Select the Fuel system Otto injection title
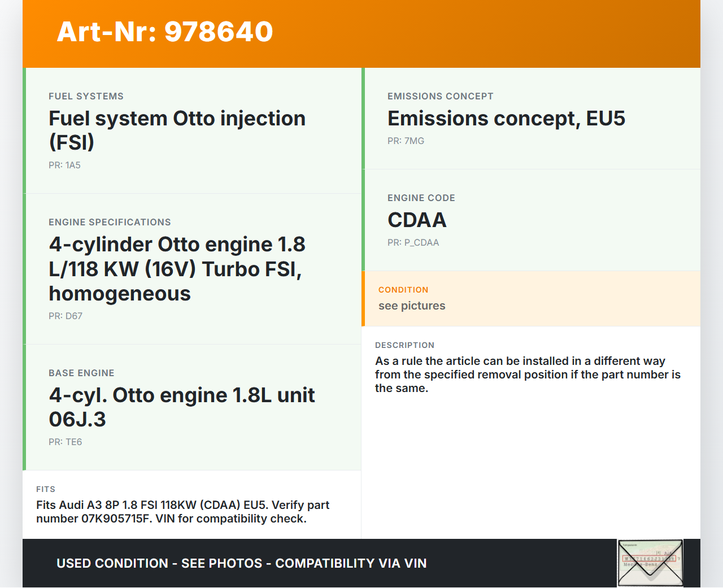This screenshot has width=723, height=588. point(177,130)
